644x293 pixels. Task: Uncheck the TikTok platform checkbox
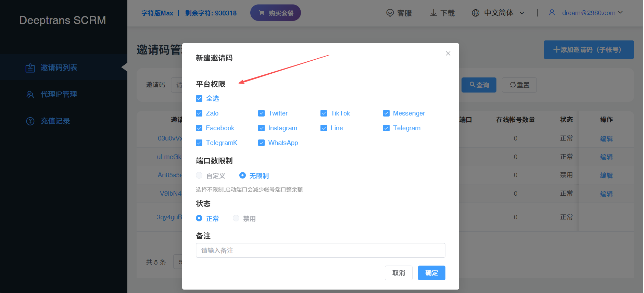(324, 113)
